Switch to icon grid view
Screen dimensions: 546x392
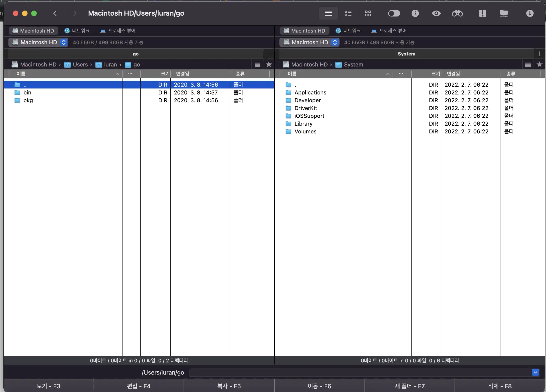368,13
